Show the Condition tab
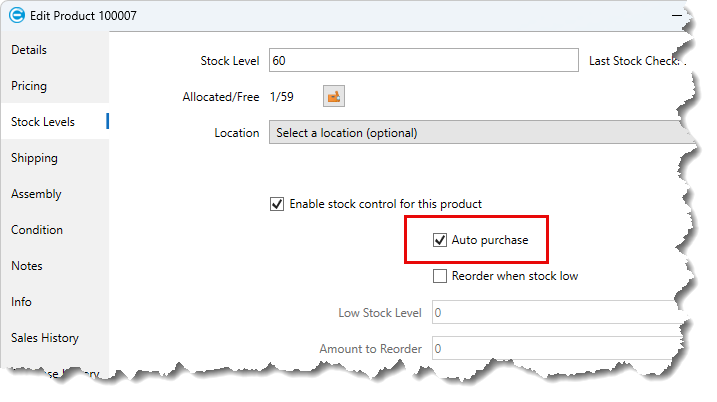This screenshot has height=402, width=717. tap(37, 230)
